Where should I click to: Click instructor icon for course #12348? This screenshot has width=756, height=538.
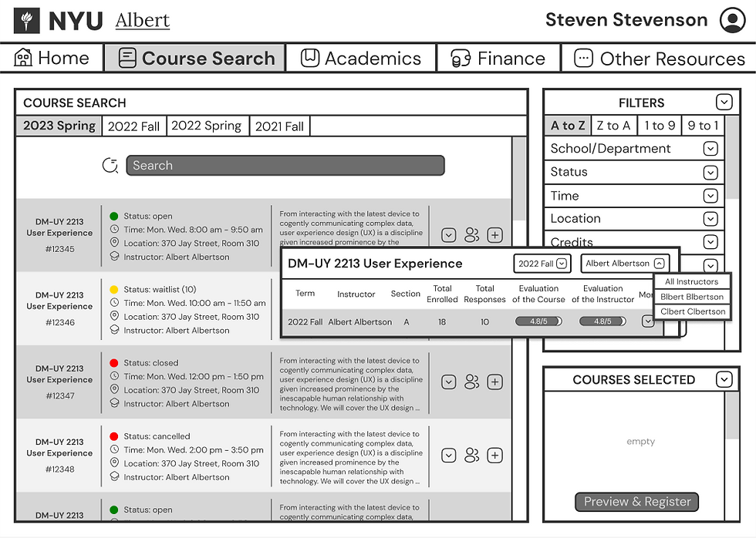point(114,476)
